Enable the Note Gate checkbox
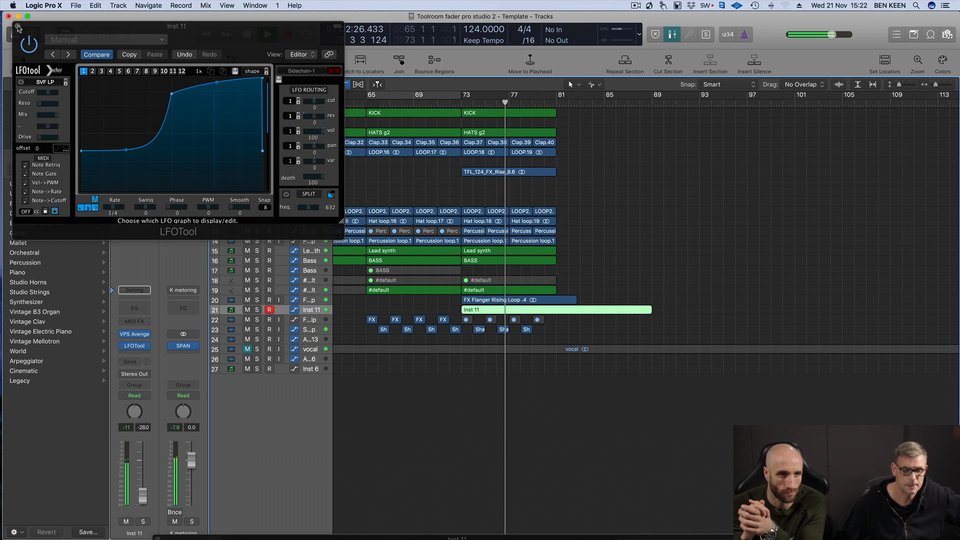The image size is (960, 540). (x=24, y=174)
